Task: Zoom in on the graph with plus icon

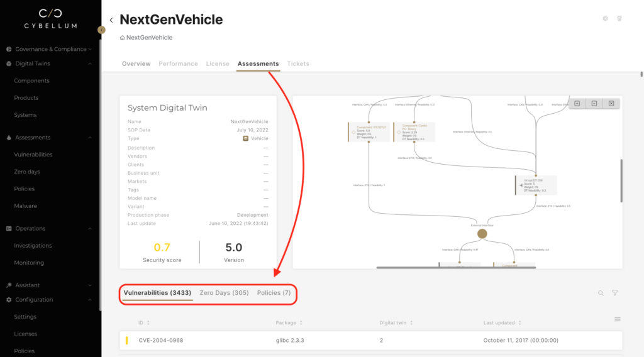Action: coord(577,104)
